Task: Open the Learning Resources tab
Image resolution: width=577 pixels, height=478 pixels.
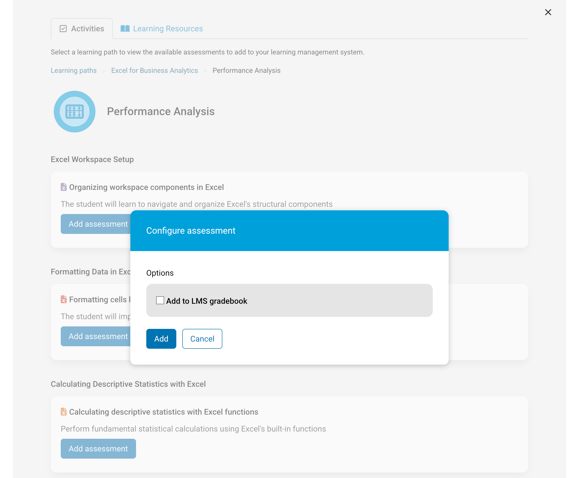Action: pos(162,29)
